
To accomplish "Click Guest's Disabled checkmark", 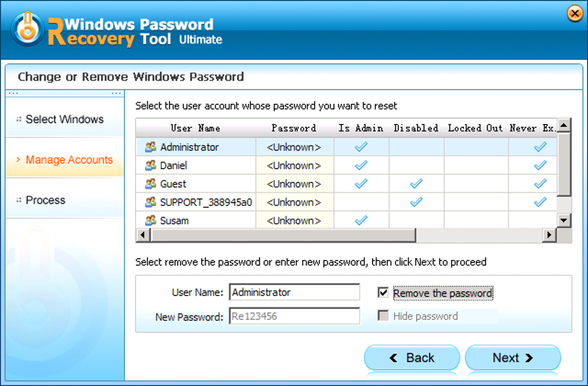I will tap(416, 184).
